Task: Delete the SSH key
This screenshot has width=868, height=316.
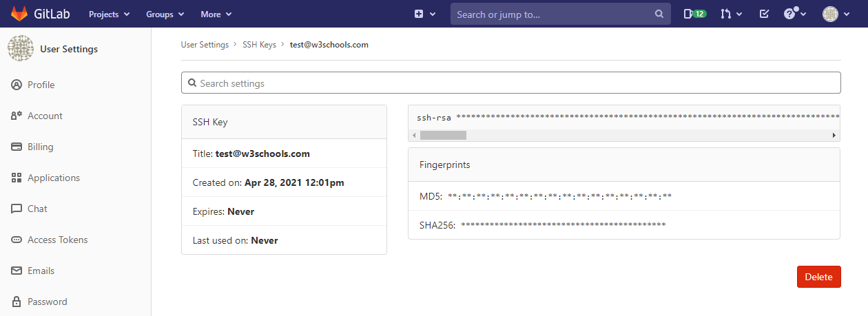Action: (818, 277)
